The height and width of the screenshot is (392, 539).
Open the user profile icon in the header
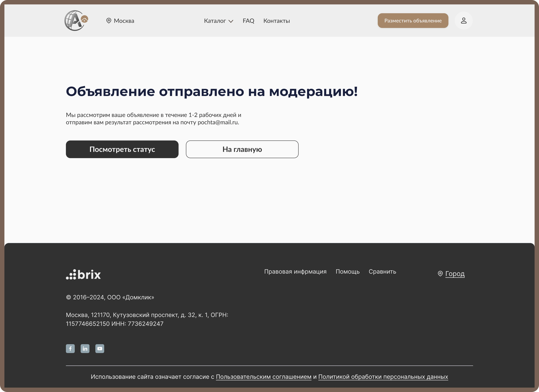coord(463,21)
